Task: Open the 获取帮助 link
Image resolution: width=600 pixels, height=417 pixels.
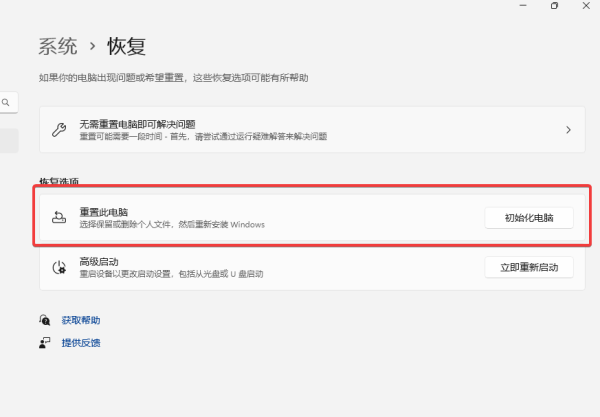Action: click(80, 320)
